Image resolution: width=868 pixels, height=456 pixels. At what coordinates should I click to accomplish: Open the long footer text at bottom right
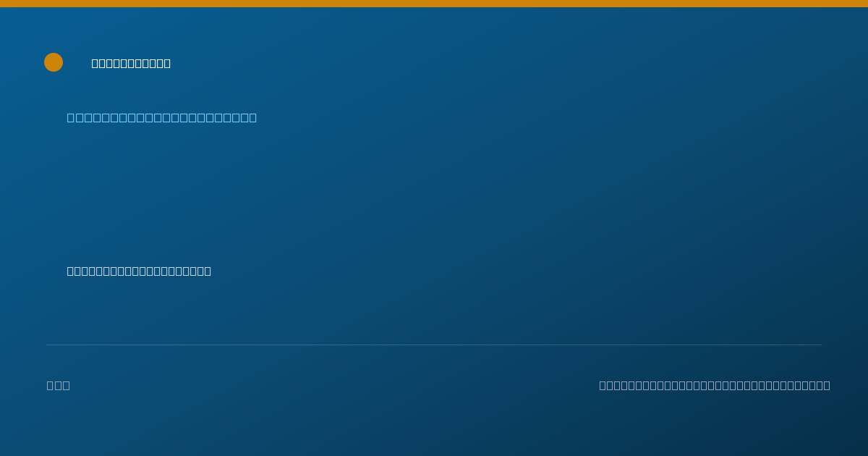click(x=715, y=385)
